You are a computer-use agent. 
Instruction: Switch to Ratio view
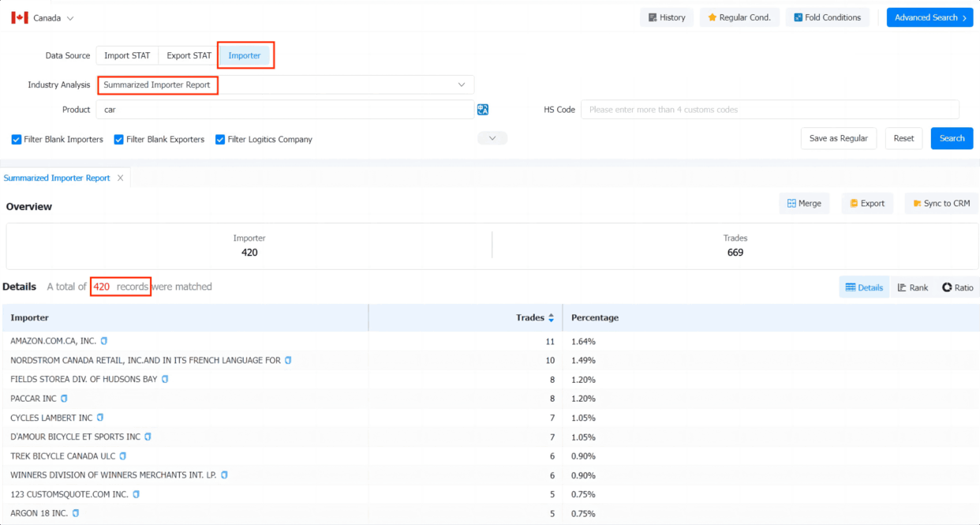coord(958,287)
